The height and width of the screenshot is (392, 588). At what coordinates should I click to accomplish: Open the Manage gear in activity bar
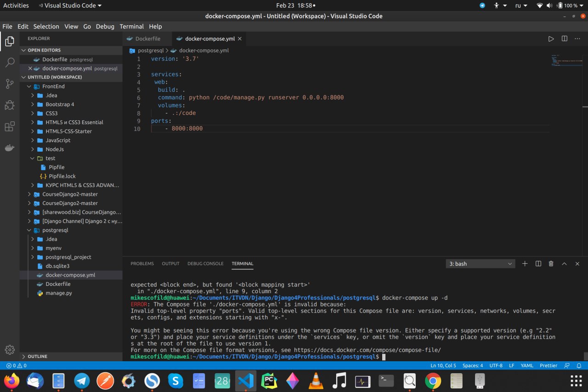10,350
